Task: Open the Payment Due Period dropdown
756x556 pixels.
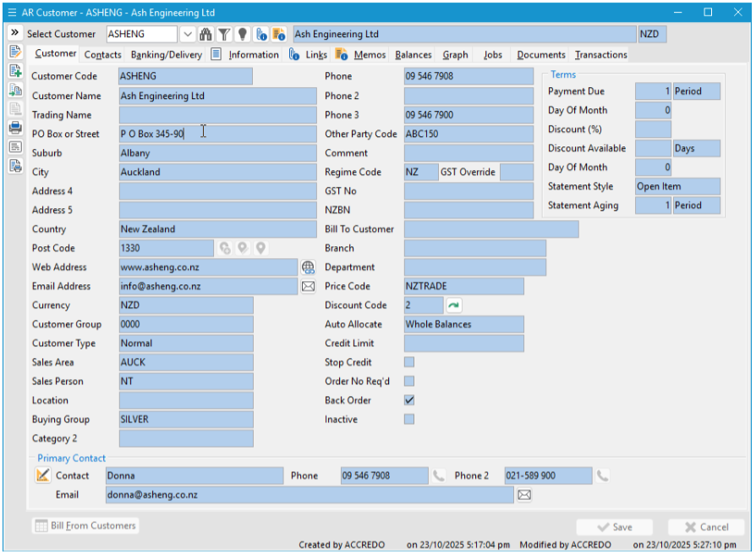Action: pos(696,91)
